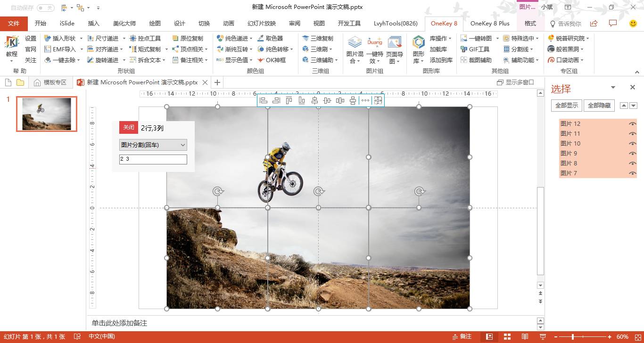Image resolution: width=644 pixels, height=343 pixels.
Task: Expand the 口袋动画 dropdown
Action: [582, 60]
